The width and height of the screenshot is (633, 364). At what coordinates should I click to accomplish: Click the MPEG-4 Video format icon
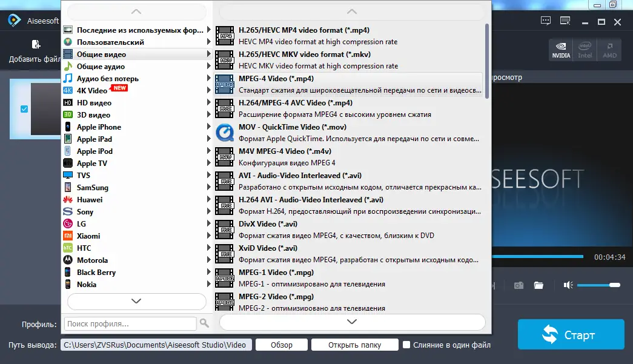coord(225,84)
